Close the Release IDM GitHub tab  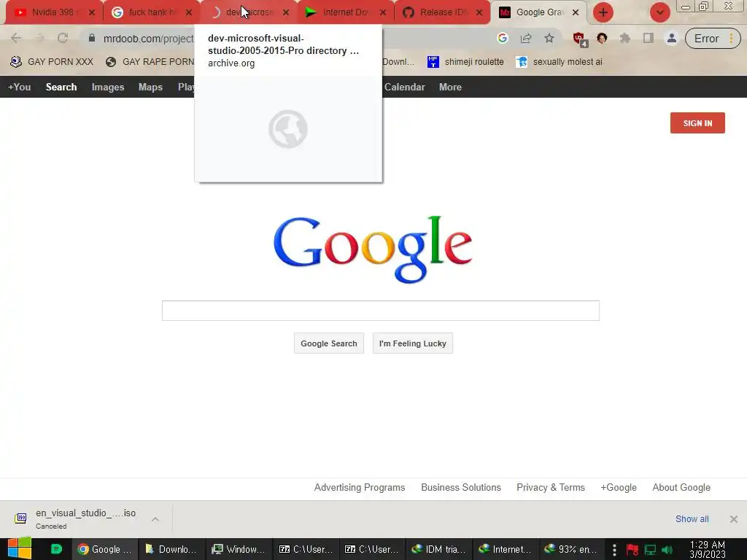click(x=479, y=12)
